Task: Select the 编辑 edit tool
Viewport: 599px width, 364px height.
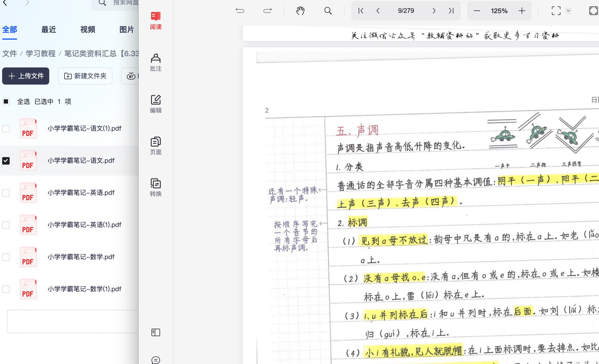Action: [156, 104]
